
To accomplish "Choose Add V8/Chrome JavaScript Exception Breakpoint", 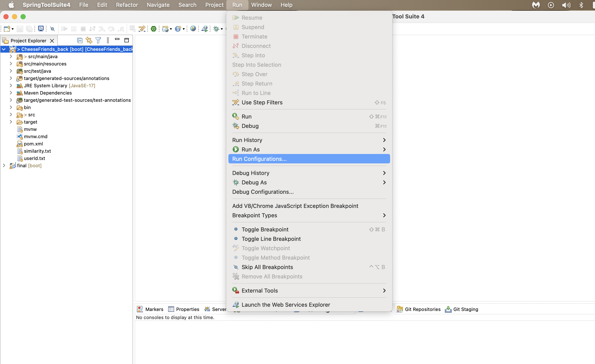I will 309,206.
